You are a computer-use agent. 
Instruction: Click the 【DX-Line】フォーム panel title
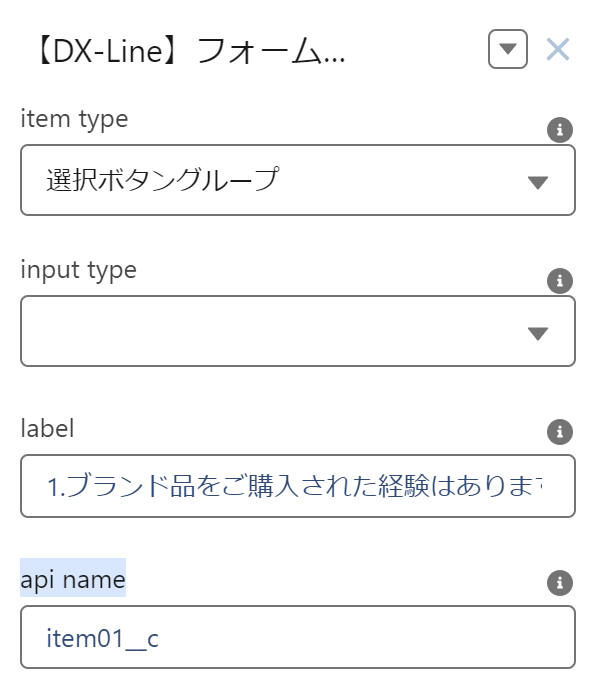pyautogui.click(x=185, y=50)
